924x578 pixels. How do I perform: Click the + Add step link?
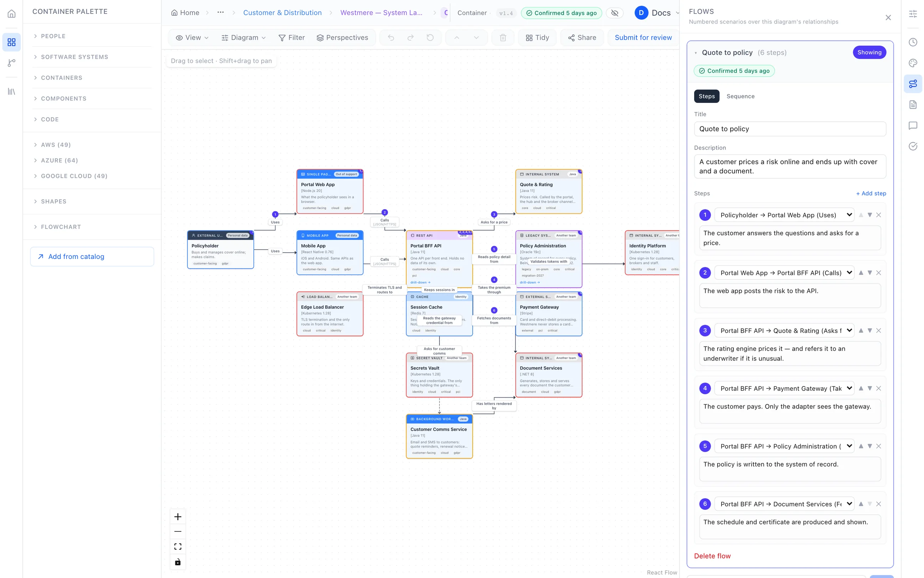871,193
